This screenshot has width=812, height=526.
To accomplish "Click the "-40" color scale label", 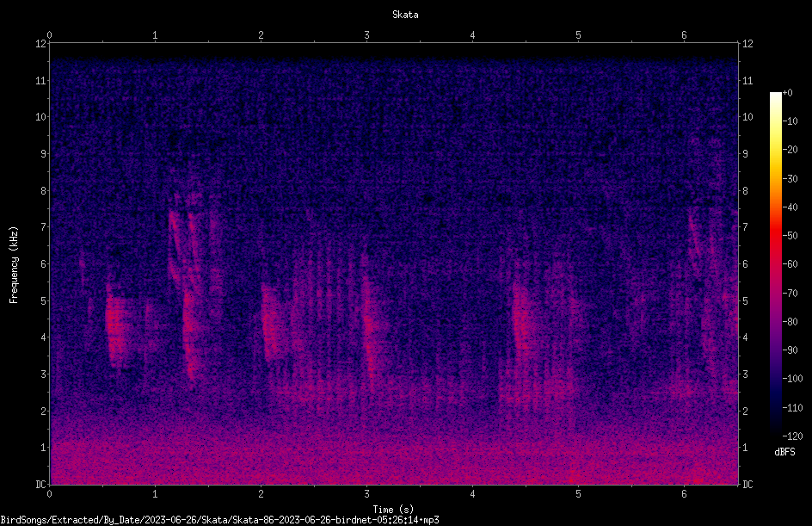I will (x=790, y=207).
